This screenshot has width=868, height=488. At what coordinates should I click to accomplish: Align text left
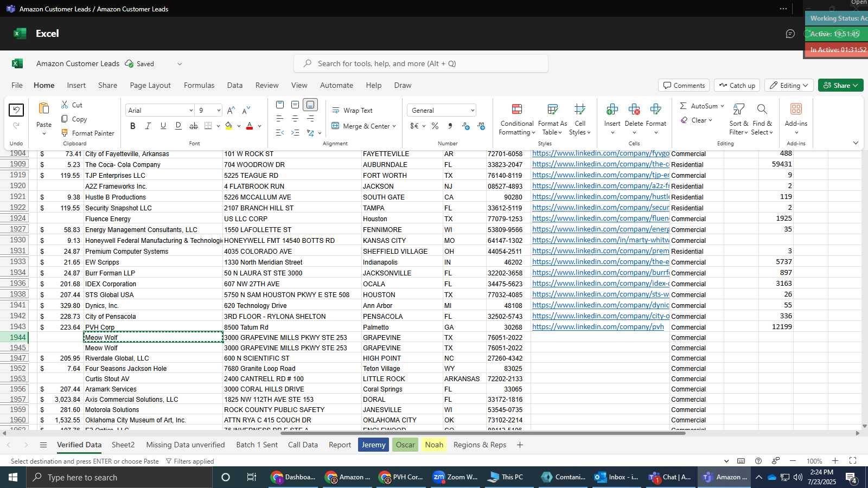tap(280, 119)
